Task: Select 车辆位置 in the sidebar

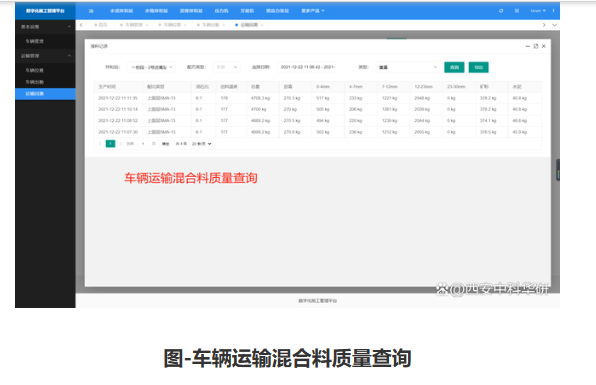Action: tap(45, 70)
